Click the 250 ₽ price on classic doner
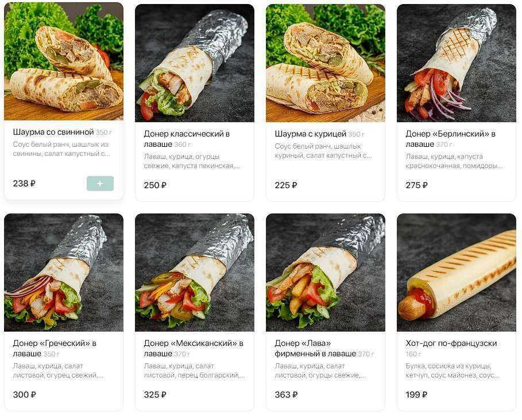 coord(155,185)
